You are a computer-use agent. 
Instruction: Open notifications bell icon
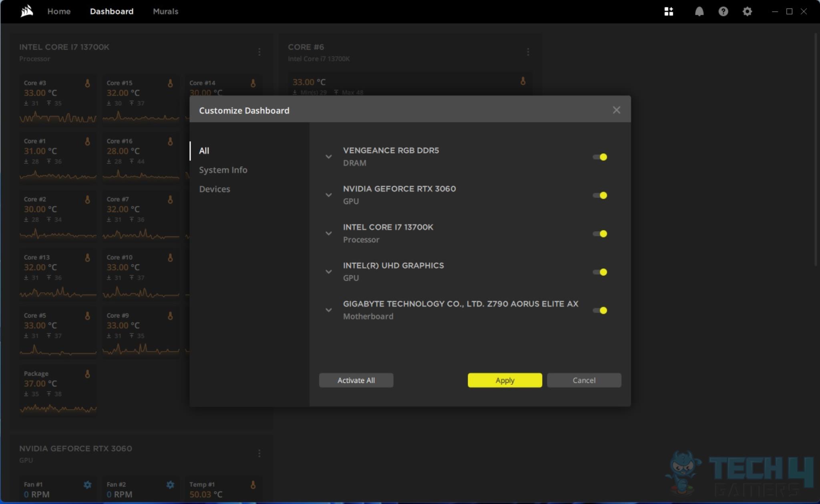point(699,11)
